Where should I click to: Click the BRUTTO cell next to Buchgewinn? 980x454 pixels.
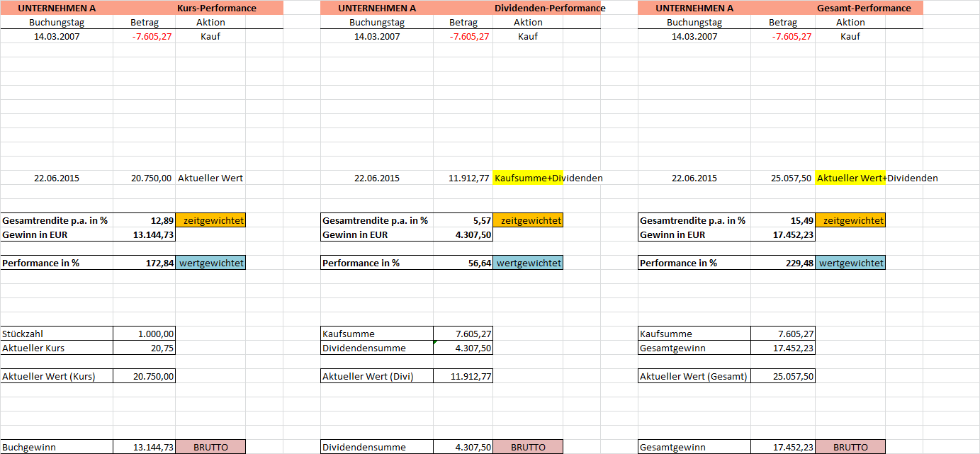[210, 447]
